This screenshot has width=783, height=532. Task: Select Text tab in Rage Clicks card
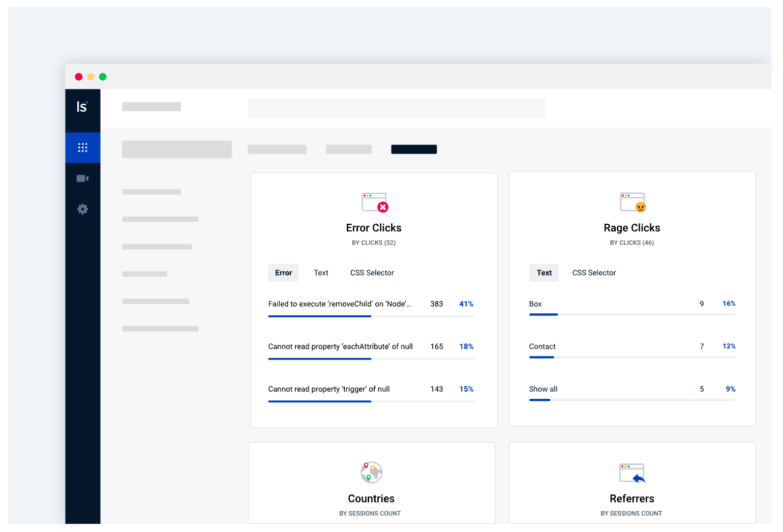[x=544, y=273]
